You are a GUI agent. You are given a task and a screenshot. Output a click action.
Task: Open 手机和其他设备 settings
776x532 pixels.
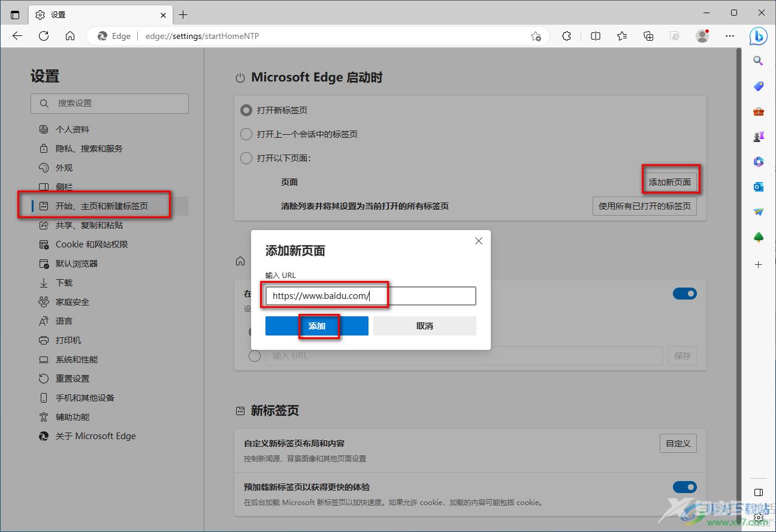85,398
